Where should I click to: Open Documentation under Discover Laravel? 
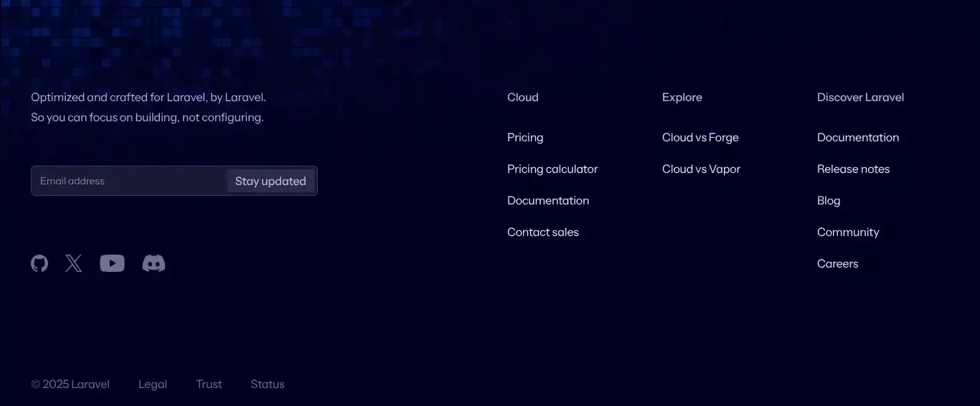click(858, 137)
